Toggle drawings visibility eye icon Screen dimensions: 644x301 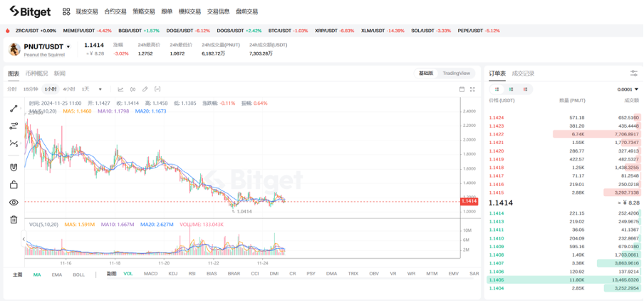point(14,203)
